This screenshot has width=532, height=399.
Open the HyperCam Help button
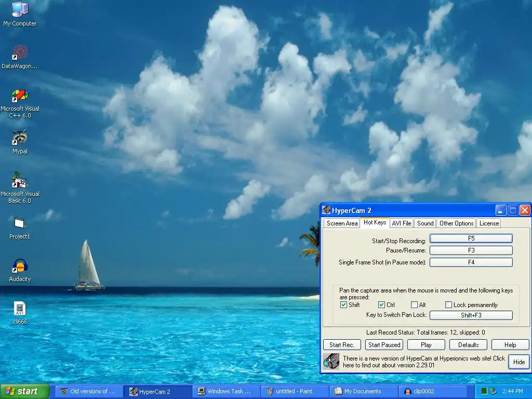[510, 345]
